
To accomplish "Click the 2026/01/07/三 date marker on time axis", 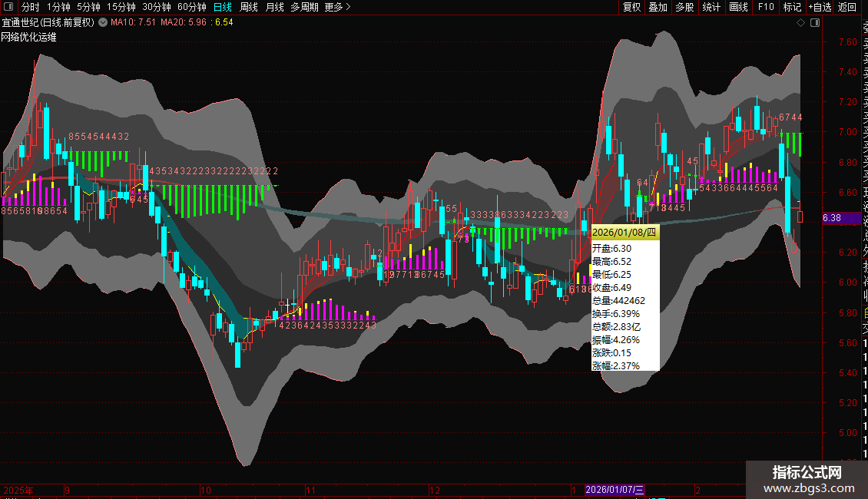I will pos(615,490).
